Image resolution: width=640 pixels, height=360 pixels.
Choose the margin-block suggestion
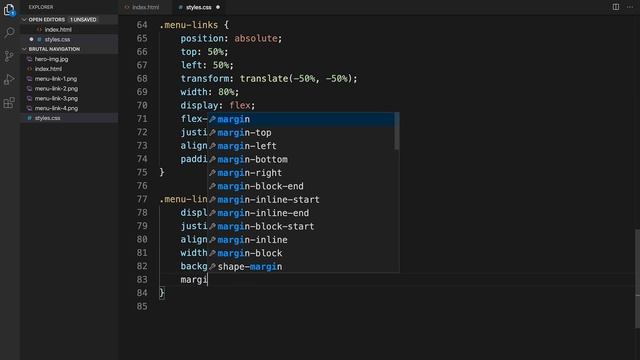301,253
